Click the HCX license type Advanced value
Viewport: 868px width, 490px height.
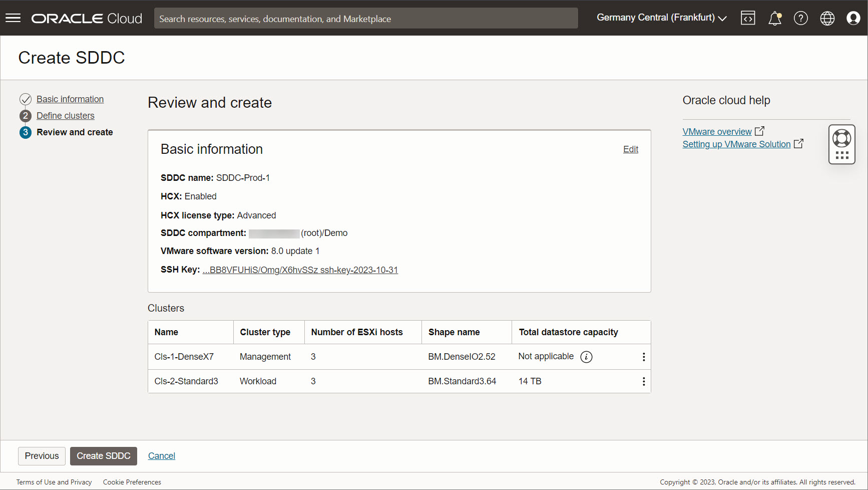point(256,215)
